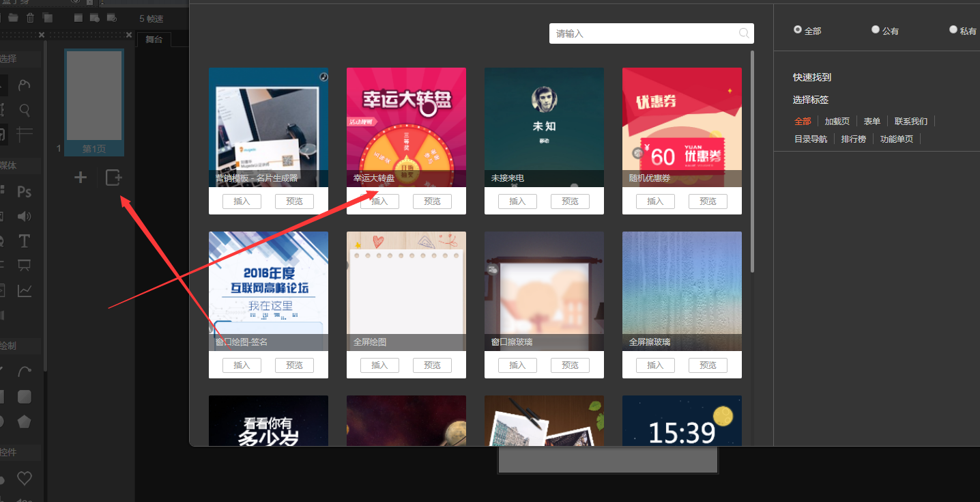
Task: Insert the 未接来电 template
Action: point(517,201)
